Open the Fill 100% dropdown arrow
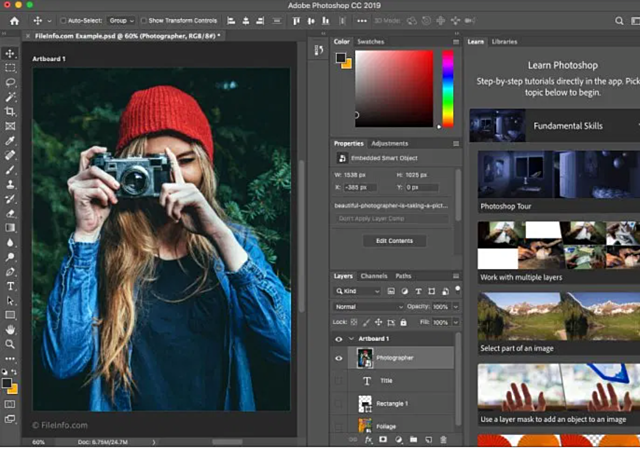This screenshot has width=640, height=449. coord(456,322)
